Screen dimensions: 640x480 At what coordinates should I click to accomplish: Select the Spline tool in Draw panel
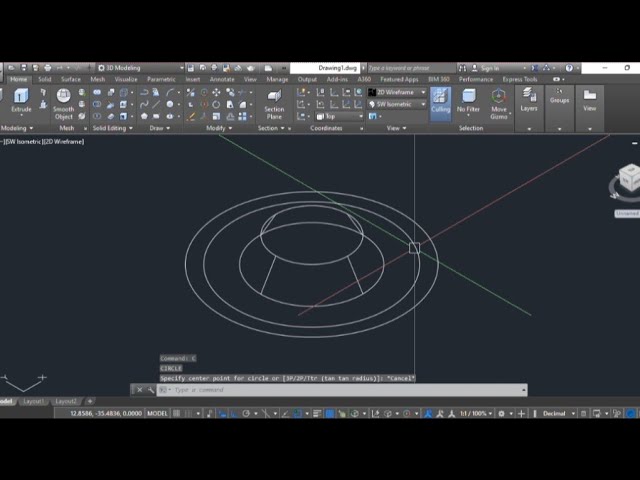click(x=144, y=104)
